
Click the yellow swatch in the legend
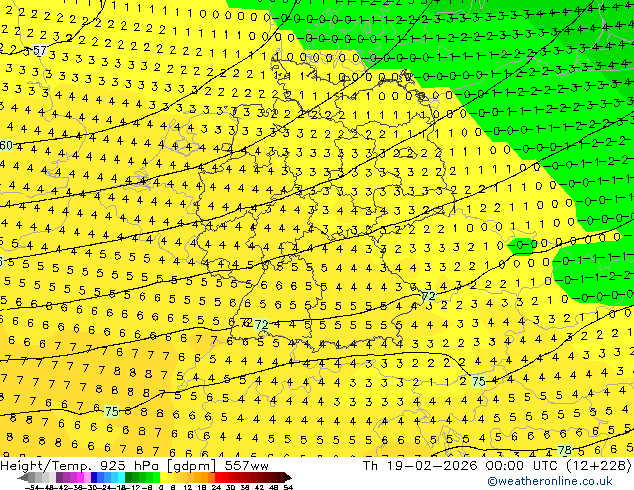163,477
